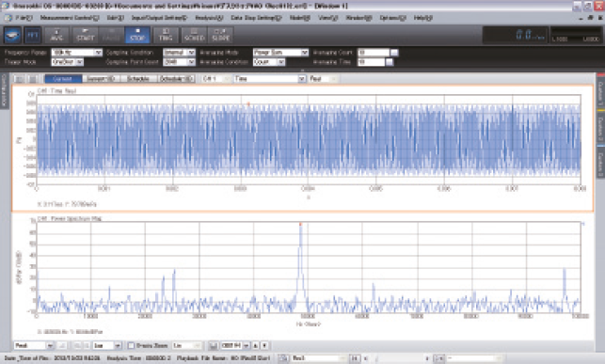The image size is (605, 364).
Task: Open the bottom side tab on right edge
Action: 600,163
